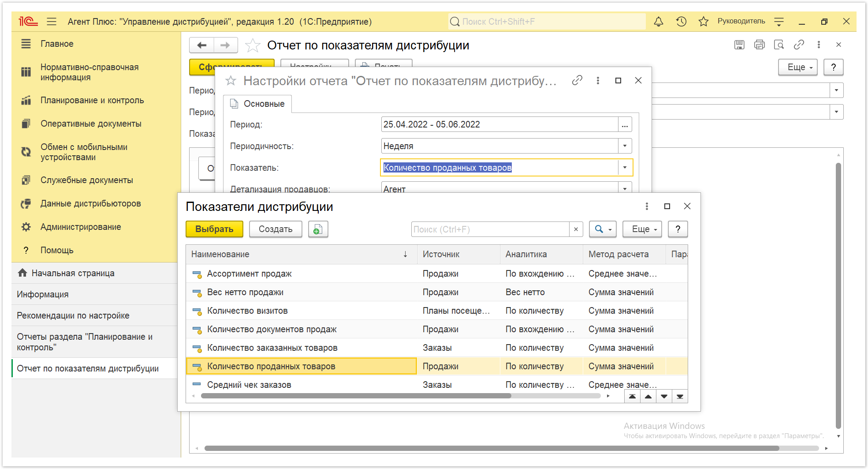Open search options magnifier dropdown
Screen dimensions: 868x469
tap(603, 229)
